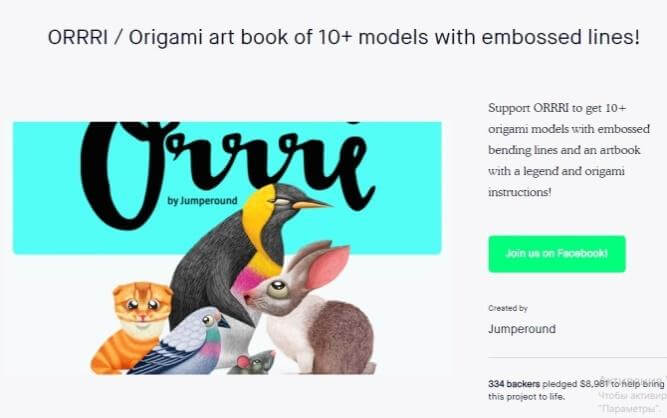Click the small gray mouse illustration

(254, 363)
